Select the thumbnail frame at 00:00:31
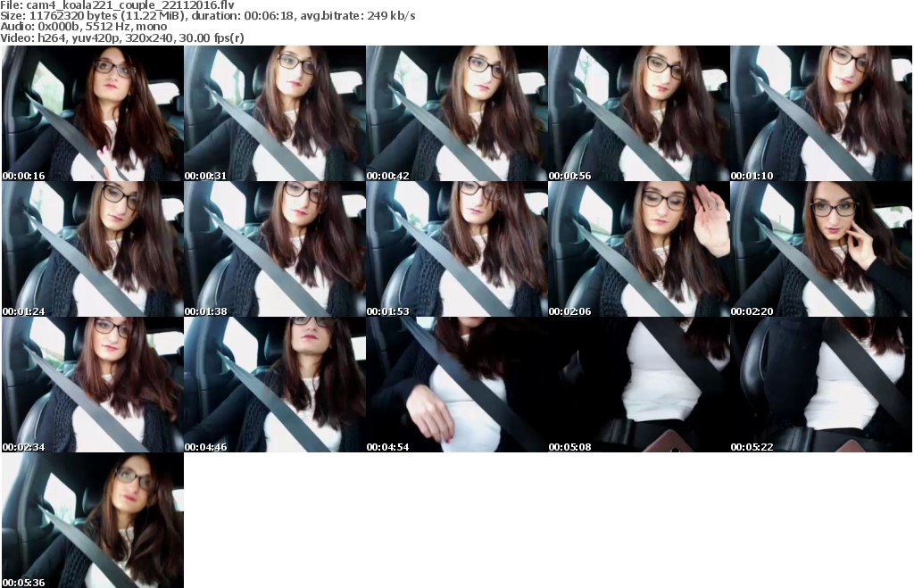Viewport: 914px width, 588px height. click(x=275, y=113)
